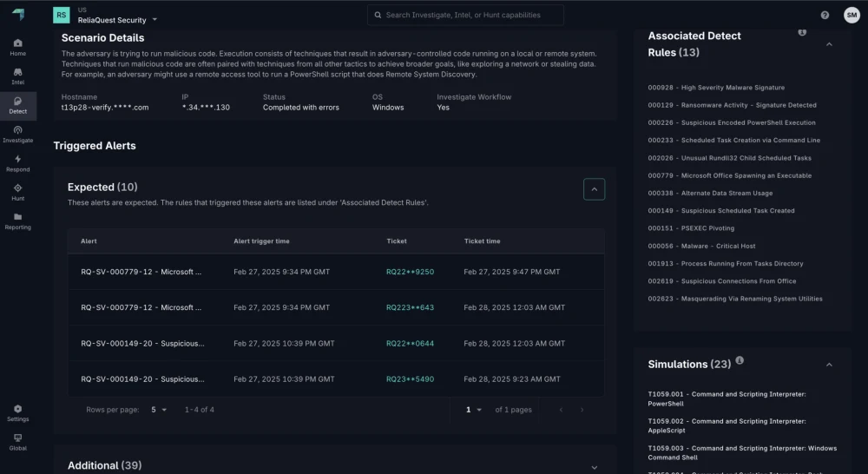
Task: Click simulation T1059.003 Windows Command Shell
Action: coord(742,453)
